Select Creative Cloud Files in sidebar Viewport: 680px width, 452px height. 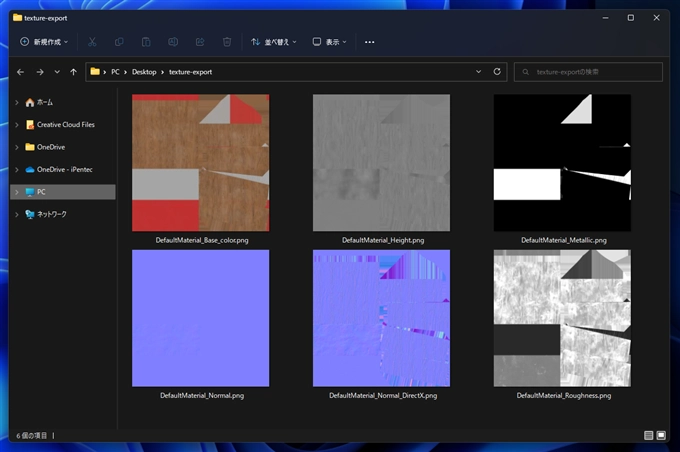pyautogui.click(x=65, y=125)
